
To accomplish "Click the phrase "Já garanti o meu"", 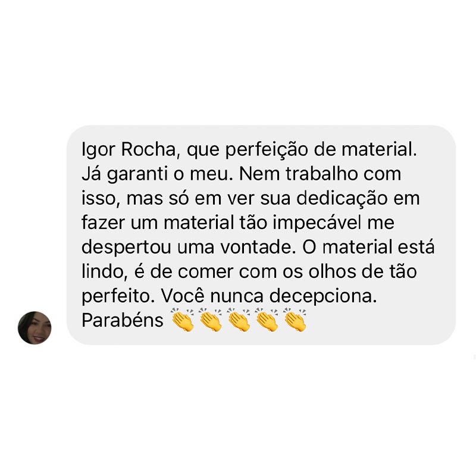I will pos(155,174).
